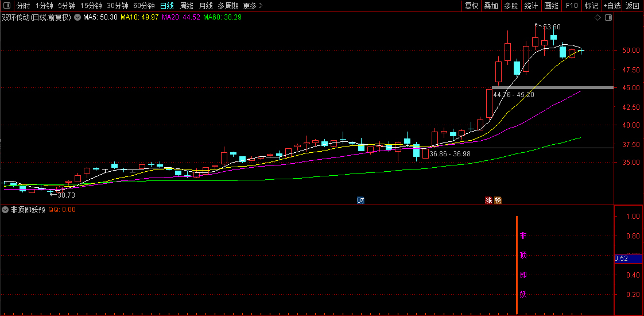Viewport: 644px width, 316px height.
Task: Click the 涨 marker icon under candles
Action: coord(489,201)
